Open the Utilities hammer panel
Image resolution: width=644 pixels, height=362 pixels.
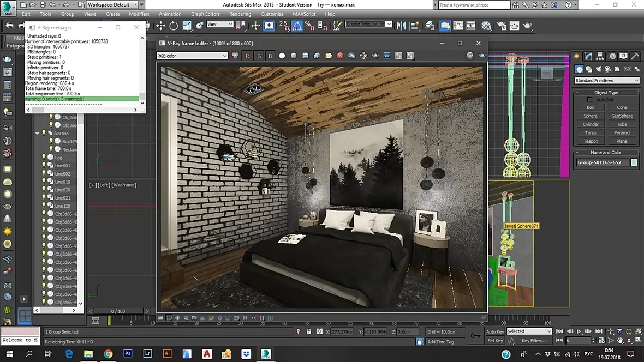click(x=635, y=56)
